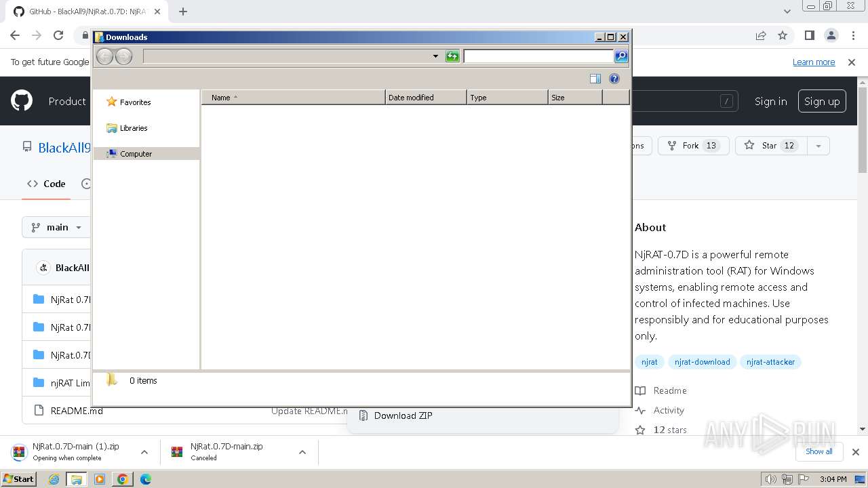The image size is (868, 488).
Task: Jump to the Readme link in About
Action: click(661, 390)
